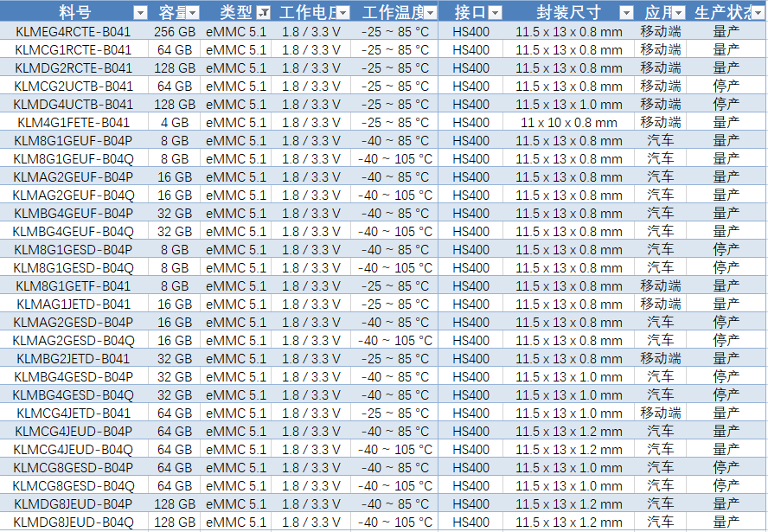
Task: Click 11 x 10 x 0.8 mm package cell
Action: 569,123
